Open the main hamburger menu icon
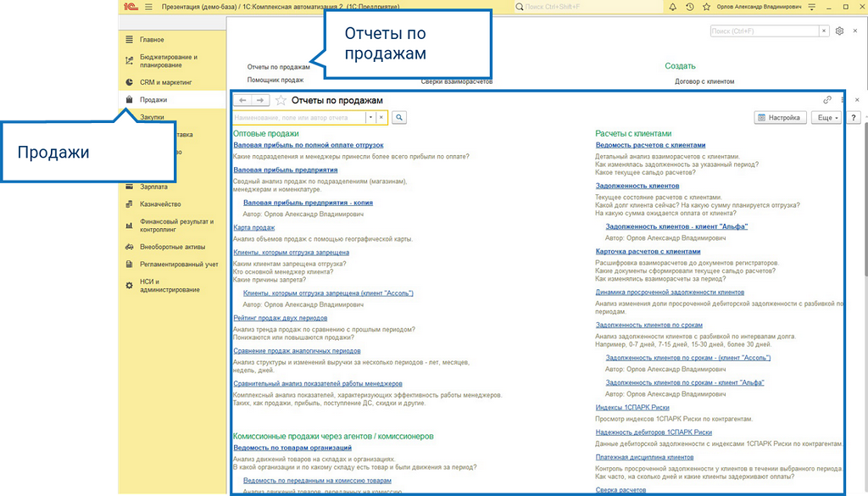Viewport: 868px width, 496px height. coord(148,7)
